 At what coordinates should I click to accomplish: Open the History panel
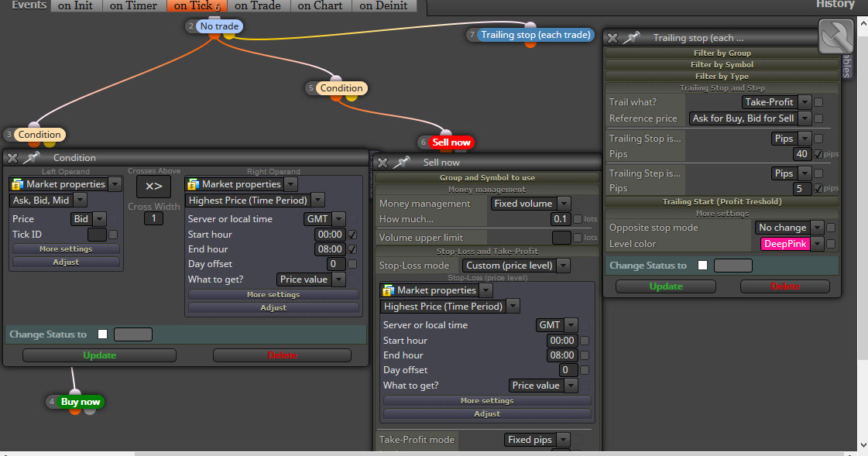point(835,5)
